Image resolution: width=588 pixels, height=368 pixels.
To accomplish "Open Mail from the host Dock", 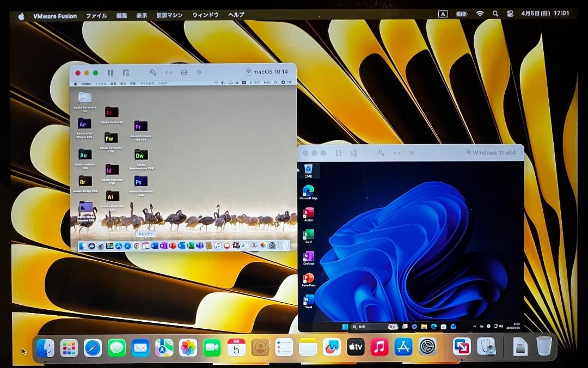I will (x=140, y=348).
